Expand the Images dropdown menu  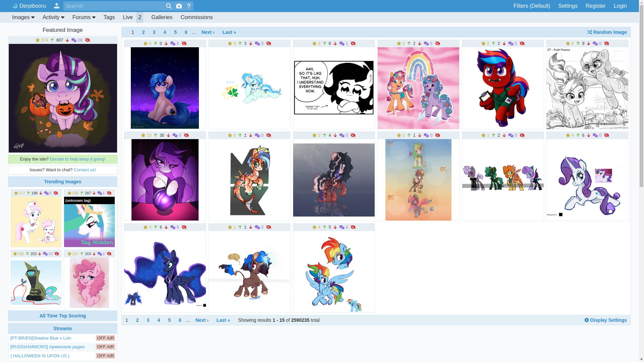pos(23,17)
